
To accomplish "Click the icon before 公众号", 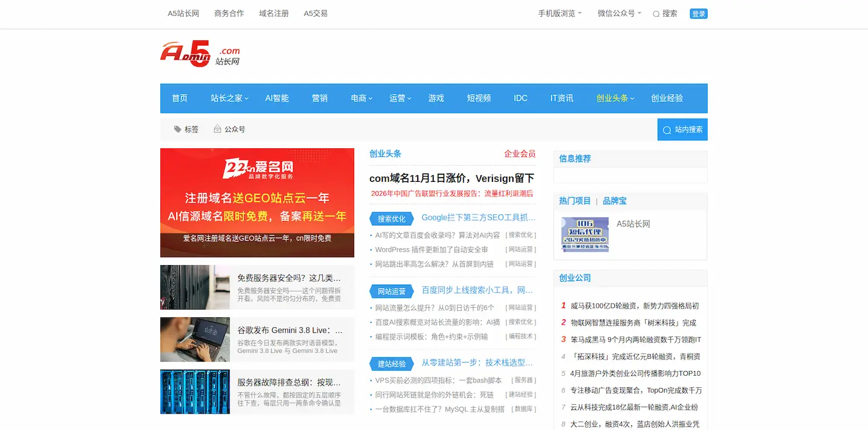I will [218, 129].
